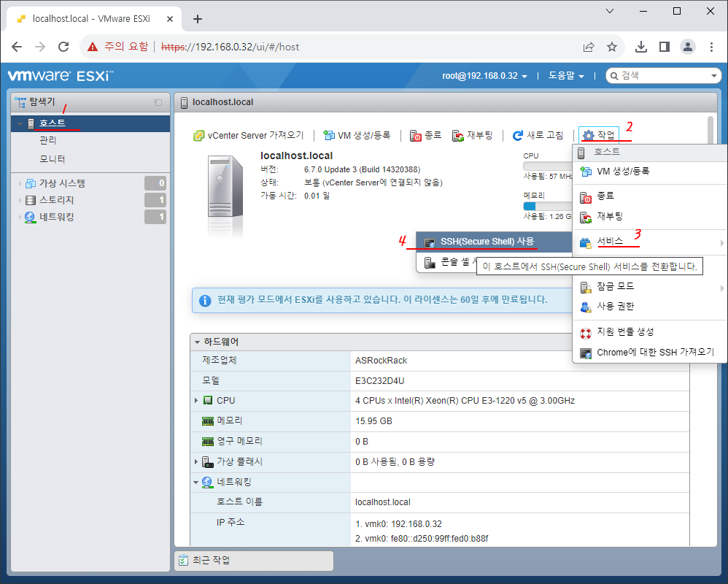Screen dimensions: 728x584
Task: Click the 주의 요함 security warning
Action: point(118,47)
